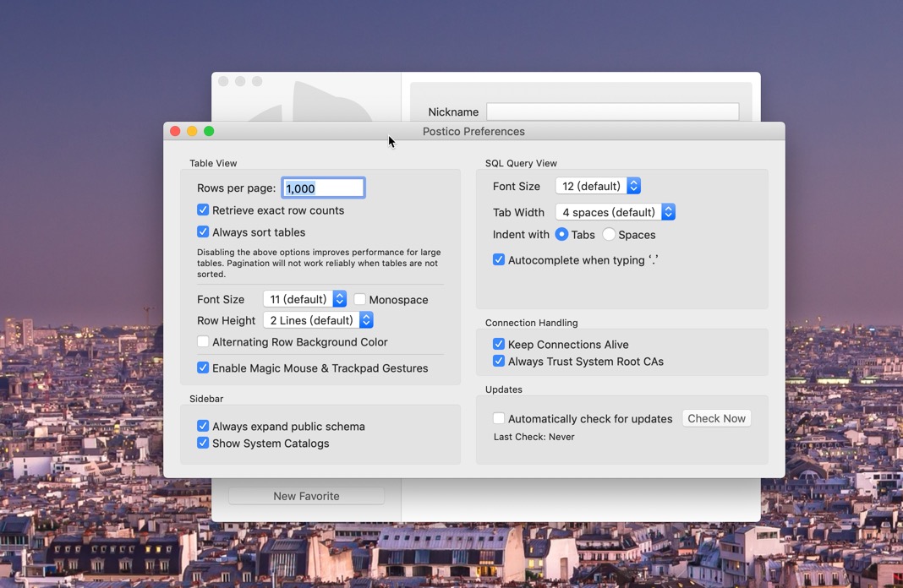The width and height of the screenshot is (903, 588).
Task: Open the Table View Font Size dropdown
Action: pos(304,299)
